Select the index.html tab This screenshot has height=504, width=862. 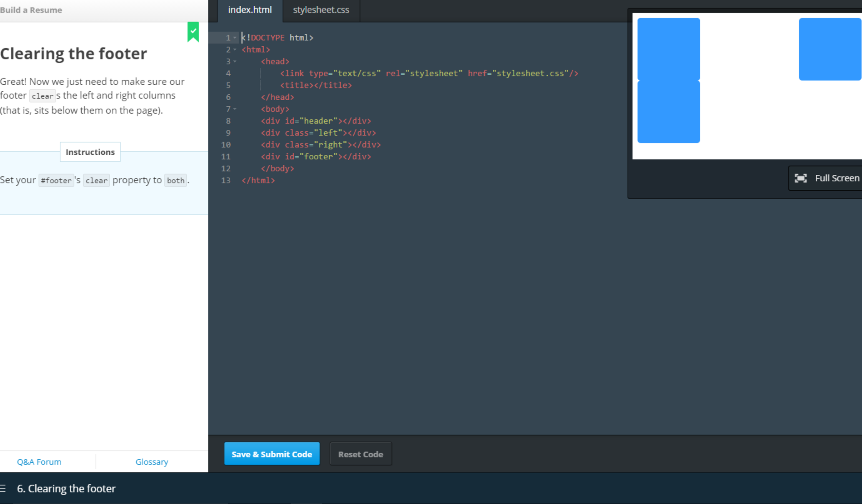coord(250,10)
